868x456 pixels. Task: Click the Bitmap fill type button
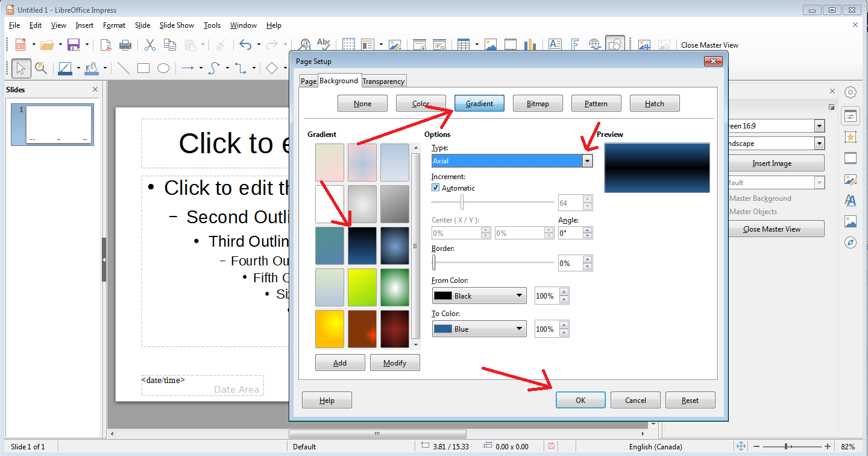pyautogui.click(x=538, y=104)
